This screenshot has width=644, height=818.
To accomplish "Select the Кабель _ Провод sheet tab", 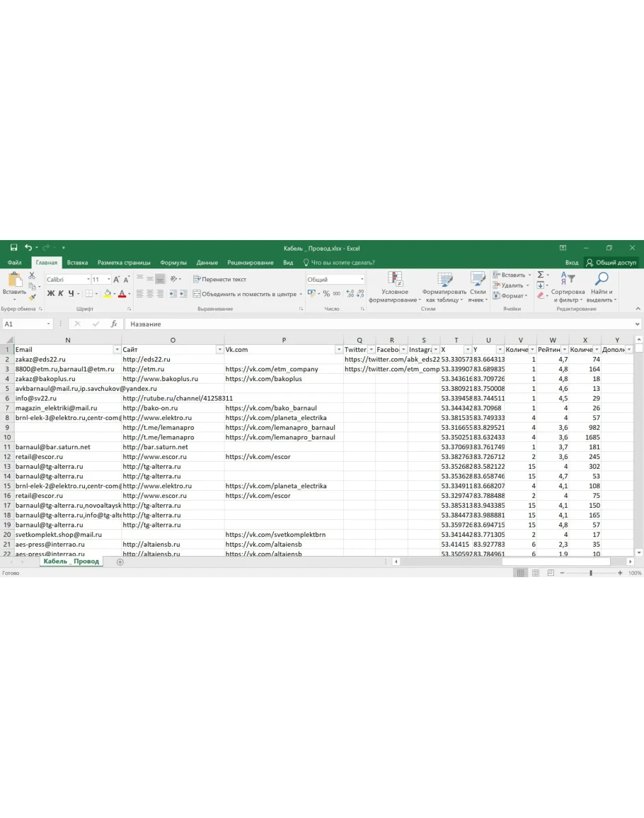I will (71, 562).
